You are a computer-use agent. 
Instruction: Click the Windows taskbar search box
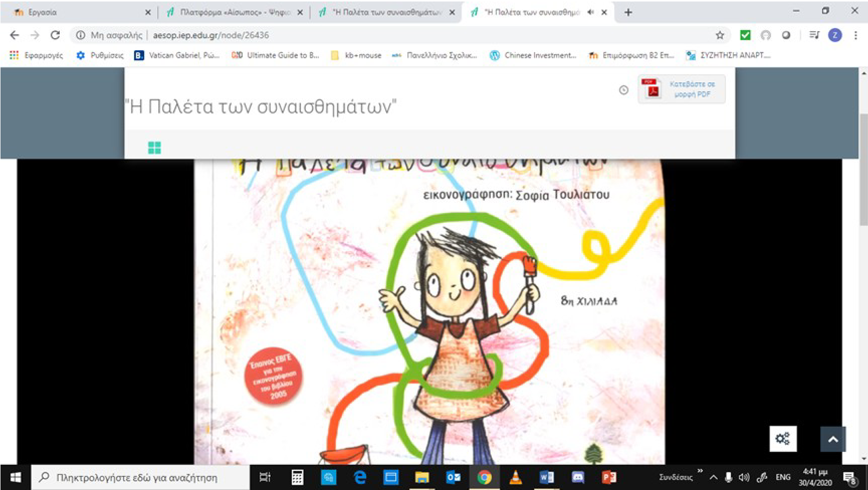coord(141,477)
